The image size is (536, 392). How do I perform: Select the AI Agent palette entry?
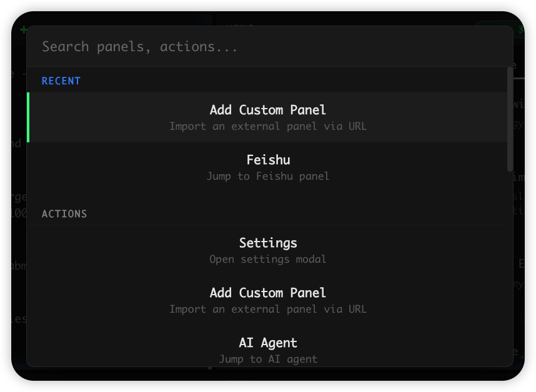click(268, 342)
